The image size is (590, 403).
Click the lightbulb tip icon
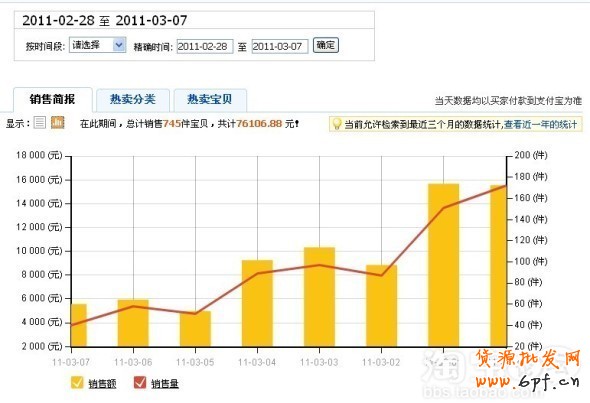[337, 124]
